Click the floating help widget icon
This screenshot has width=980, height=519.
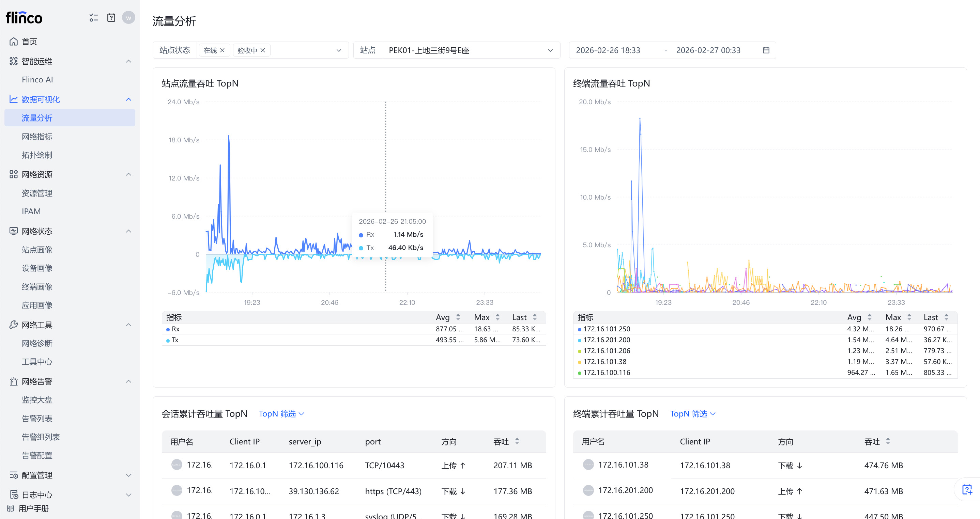(x=967, y=489)
